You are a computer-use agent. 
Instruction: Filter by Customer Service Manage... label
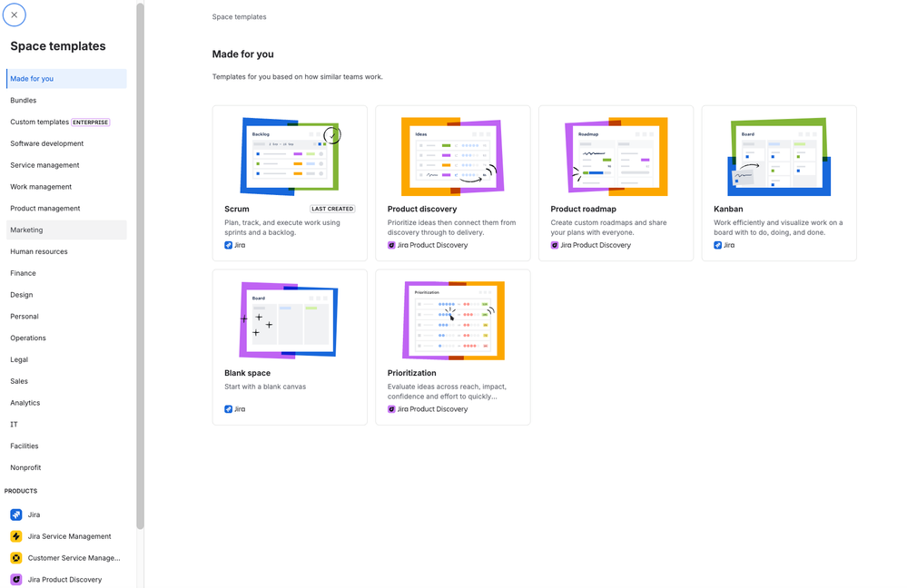point(74,558)
